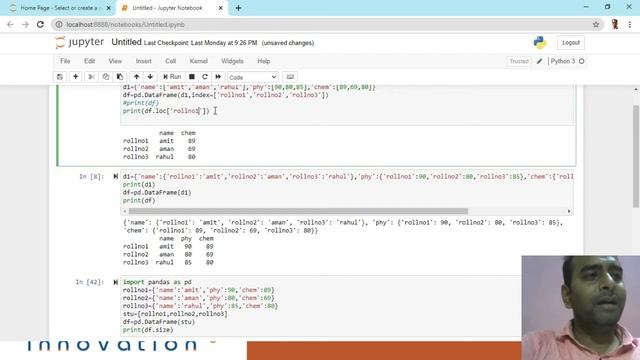The height and width of the screenshot is (360, 640).
Task: Click the stu=[rollno1,rollno2,rollno3] line
Action: click(175, 314)
